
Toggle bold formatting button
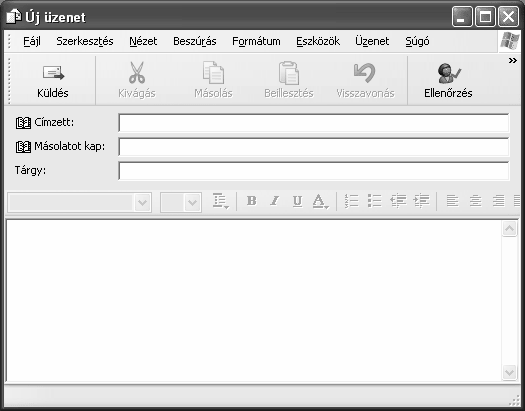click(x=251, y=201)
